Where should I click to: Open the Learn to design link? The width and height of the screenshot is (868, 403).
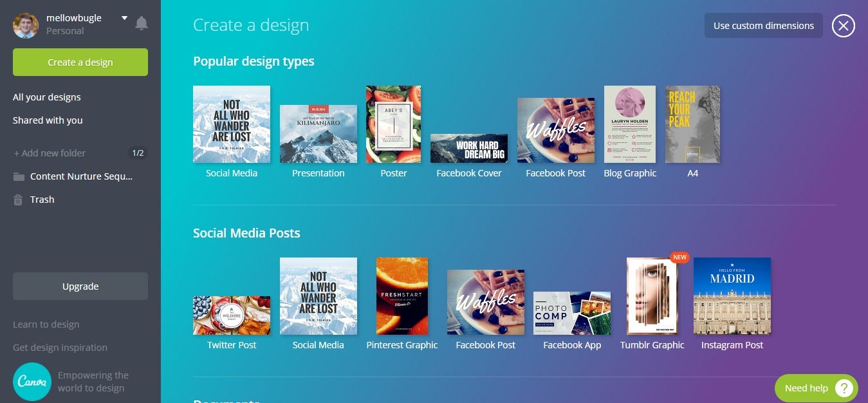pos(46,324)
